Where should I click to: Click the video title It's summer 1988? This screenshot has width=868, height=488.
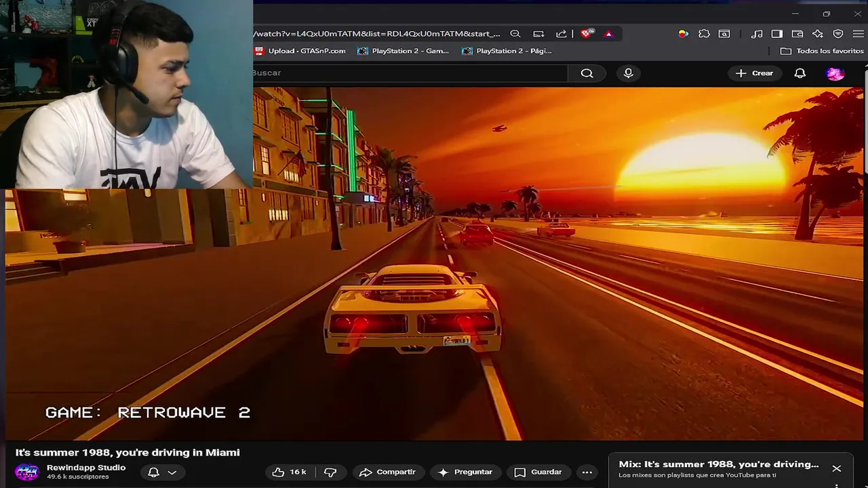click(x=127, y=453)
